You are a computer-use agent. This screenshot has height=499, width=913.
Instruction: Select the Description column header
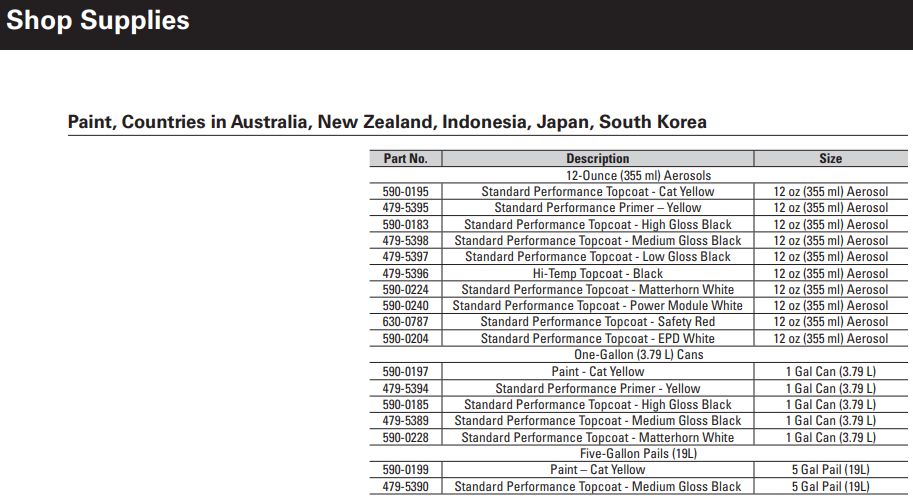pos(597,158)
